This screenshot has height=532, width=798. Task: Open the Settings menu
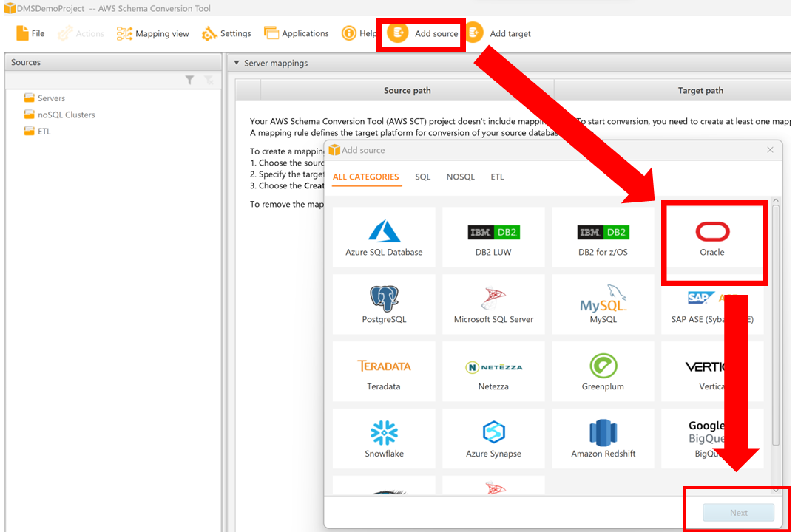tap(226, 33)
